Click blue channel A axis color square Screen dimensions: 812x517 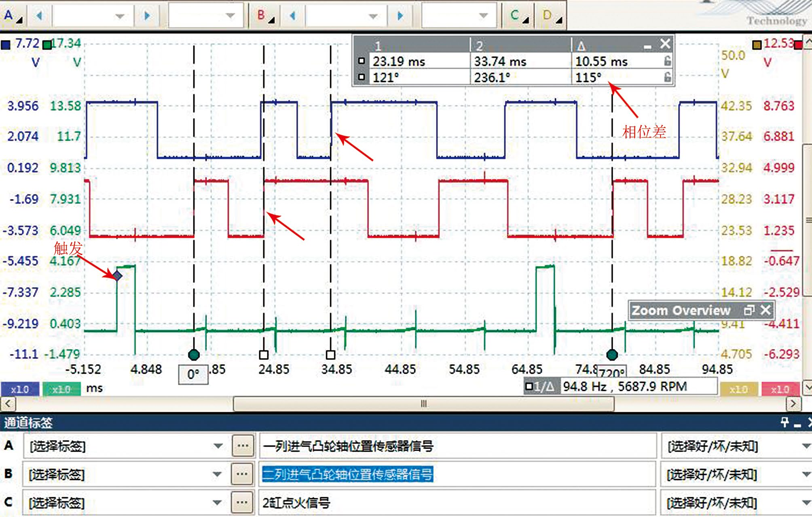[x=6, y=44]
